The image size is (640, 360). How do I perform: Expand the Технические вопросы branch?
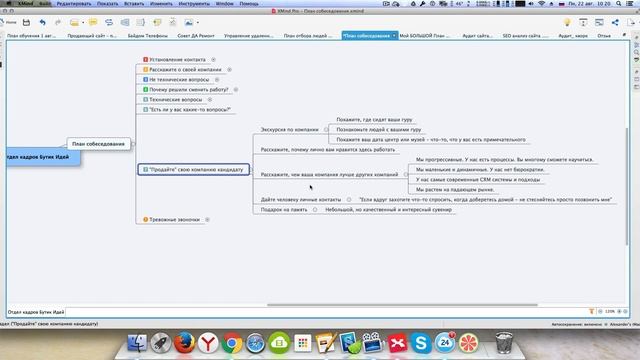[x=210, y=100]
